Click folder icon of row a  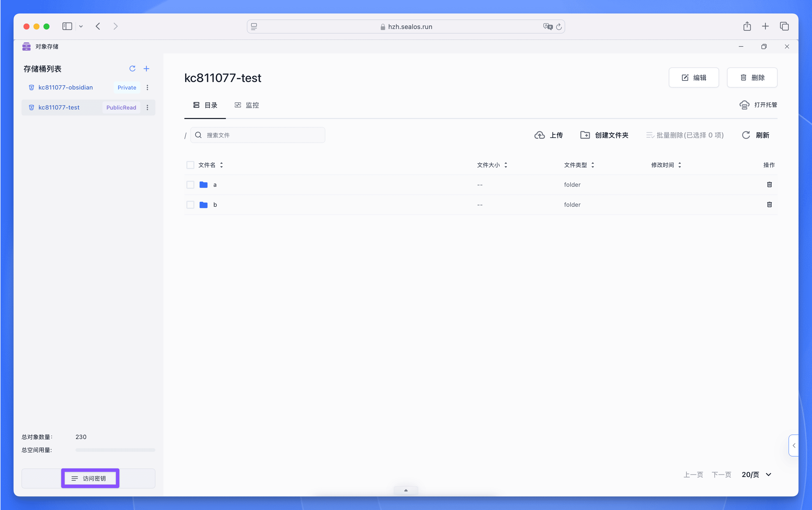click(x=203, y=185)
